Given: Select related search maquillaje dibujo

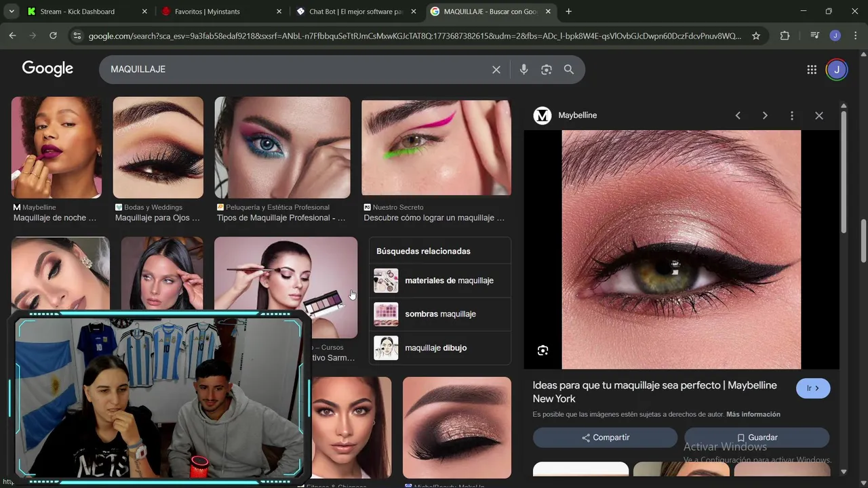Looking at the screenshot, I should coord(439,348).
